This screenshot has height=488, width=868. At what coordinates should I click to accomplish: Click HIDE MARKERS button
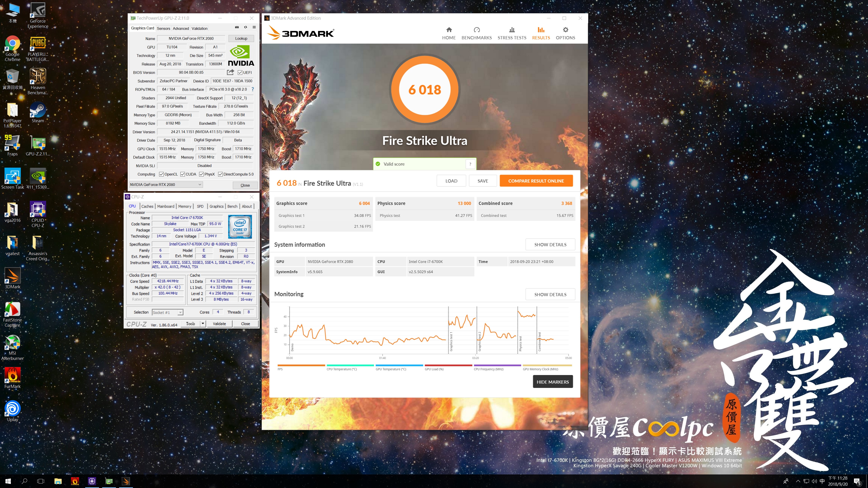(553, 382)
